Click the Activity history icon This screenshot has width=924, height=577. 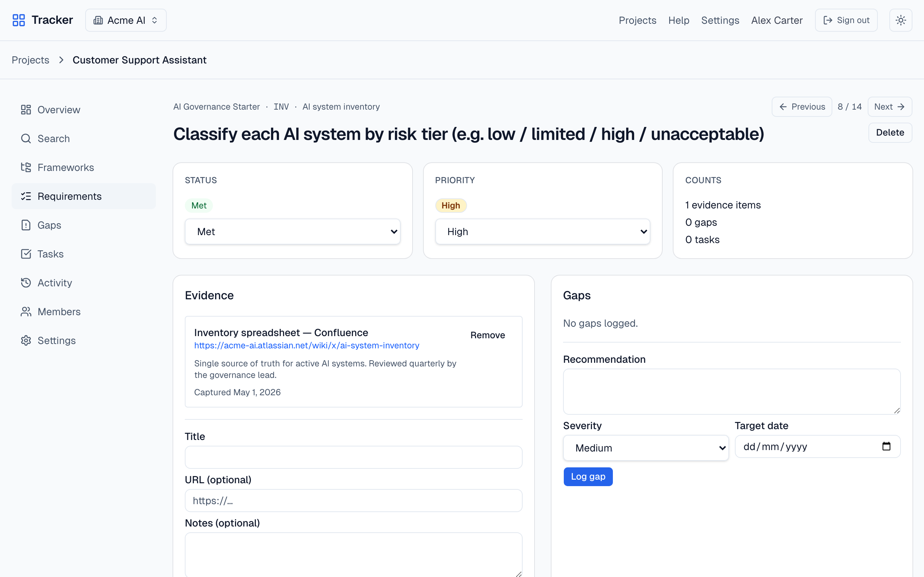[26, 283]
